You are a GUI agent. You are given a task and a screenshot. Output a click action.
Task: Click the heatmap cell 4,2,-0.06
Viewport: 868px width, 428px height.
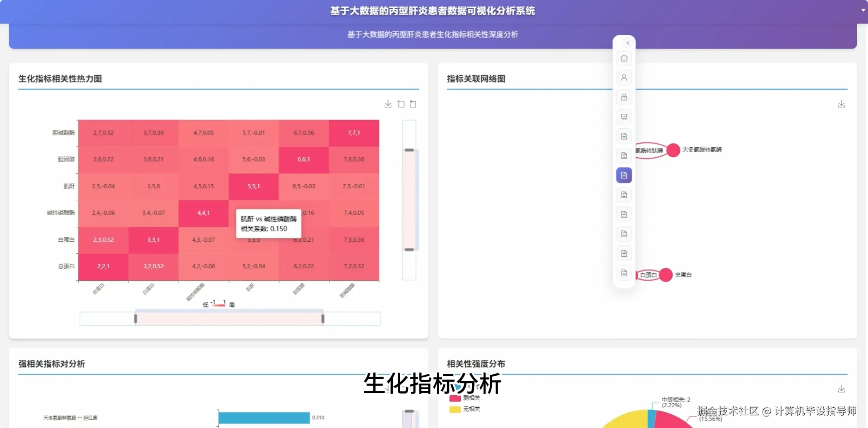203,266
